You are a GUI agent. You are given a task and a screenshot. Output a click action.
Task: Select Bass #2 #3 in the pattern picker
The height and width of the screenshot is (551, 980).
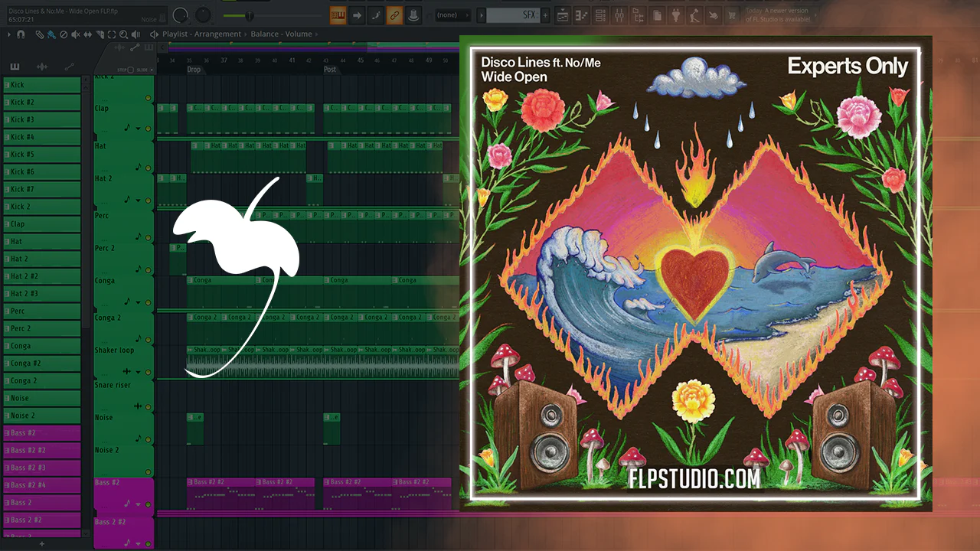(42, 468)
